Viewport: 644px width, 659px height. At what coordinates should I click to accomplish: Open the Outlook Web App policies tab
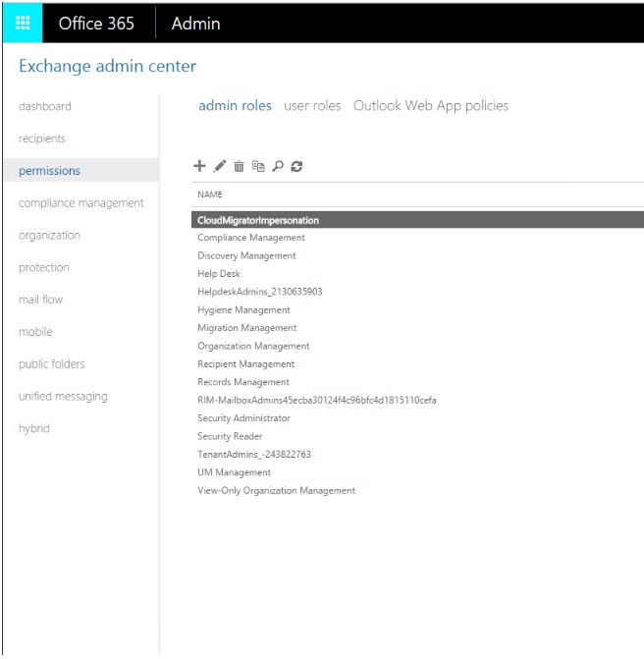point(431,106)
